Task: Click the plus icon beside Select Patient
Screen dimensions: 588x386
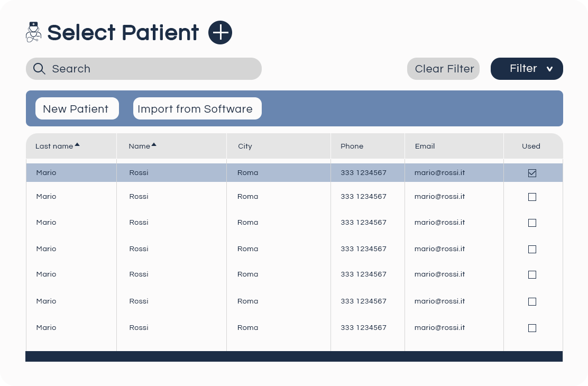Action: tap(220, 33)
